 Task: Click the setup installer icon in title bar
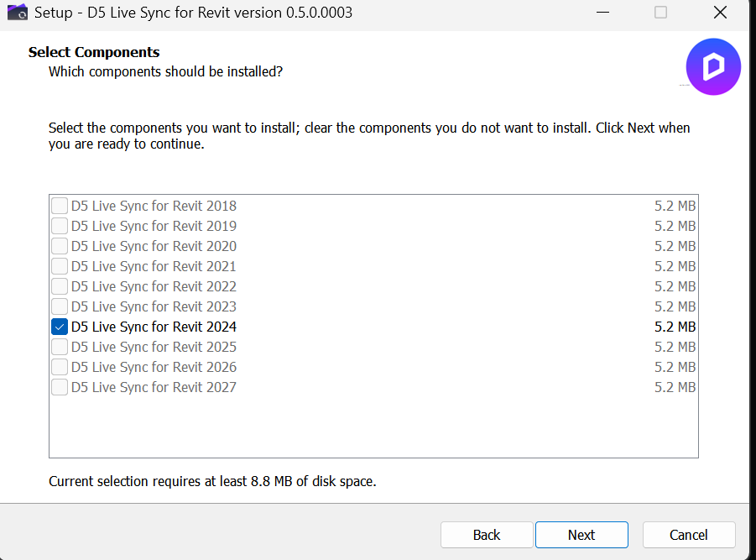[18, 12]
